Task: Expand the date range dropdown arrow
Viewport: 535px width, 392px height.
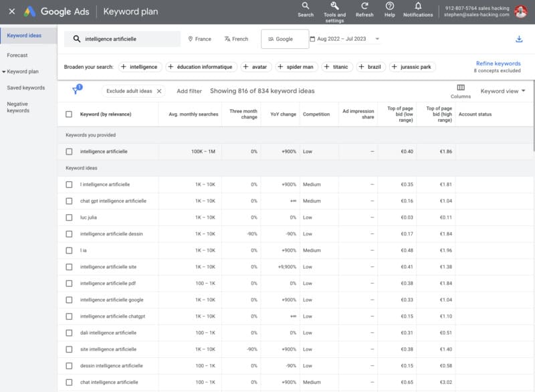Action: tap(377, 39)
